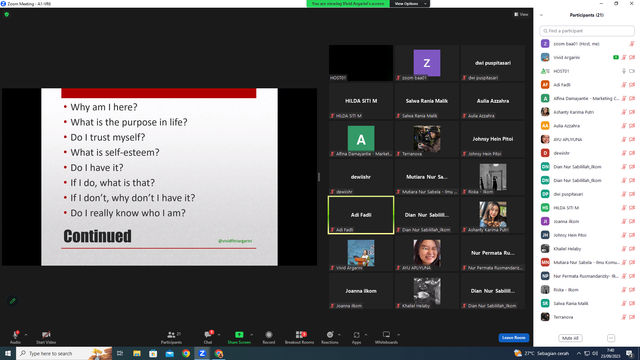
Task: Click the DP avatar for dwi puspitasari
Action: point(545,194)
